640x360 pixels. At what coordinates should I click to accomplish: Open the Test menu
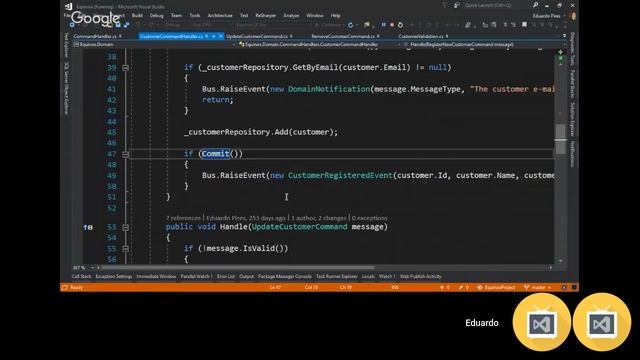(244, 16)
